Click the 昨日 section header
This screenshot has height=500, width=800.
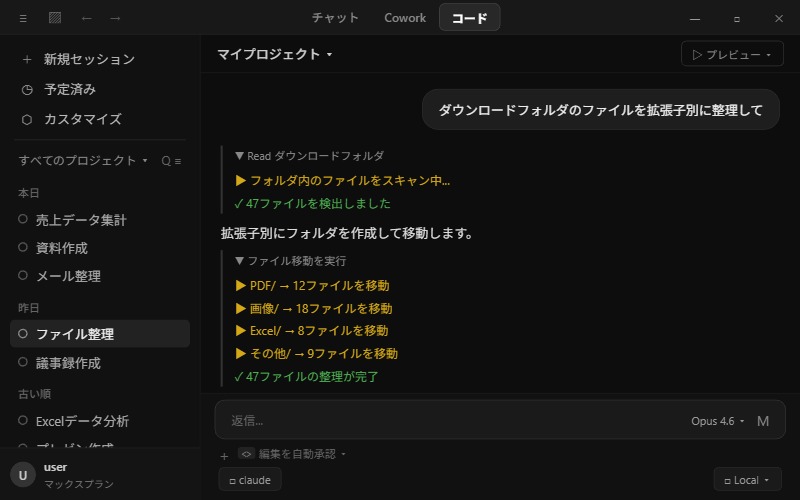coord(29,308)
